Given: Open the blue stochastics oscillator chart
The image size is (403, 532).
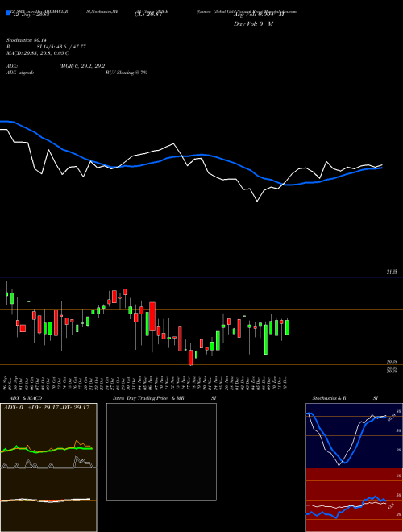Looking at the screenshot, I should pyautogui.click(x=354, y=435).
